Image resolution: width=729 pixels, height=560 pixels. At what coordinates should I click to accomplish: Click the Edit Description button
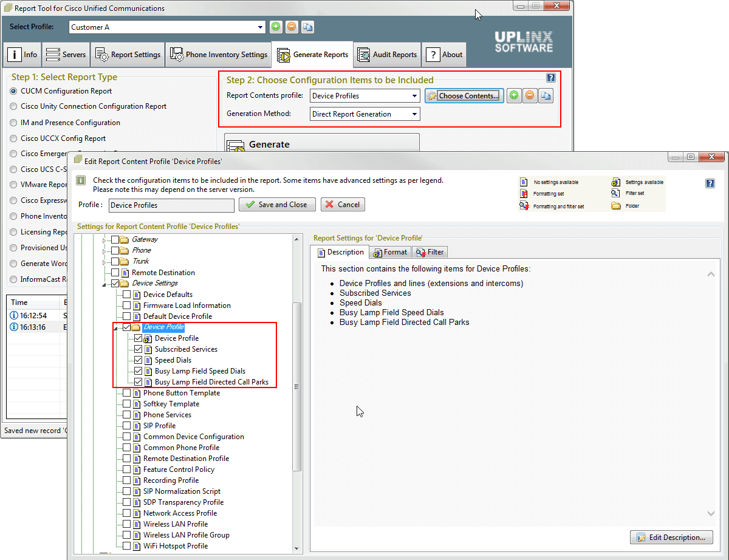pos(671,538)
